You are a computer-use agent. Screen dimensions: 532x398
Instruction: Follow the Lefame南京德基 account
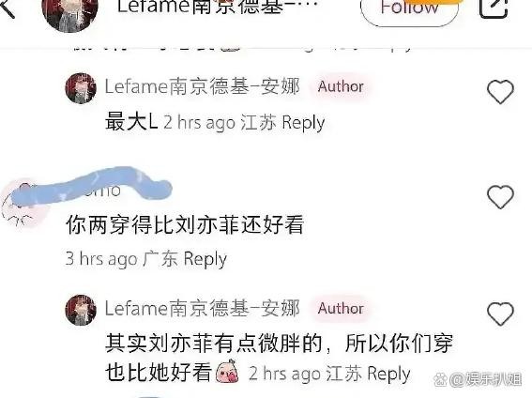[x=409, y=8]
